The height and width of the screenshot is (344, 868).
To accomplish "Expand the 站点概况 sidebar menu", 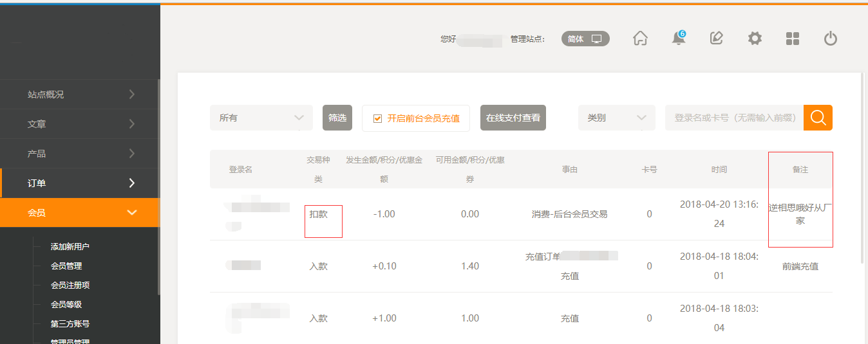I will (80, 95).
